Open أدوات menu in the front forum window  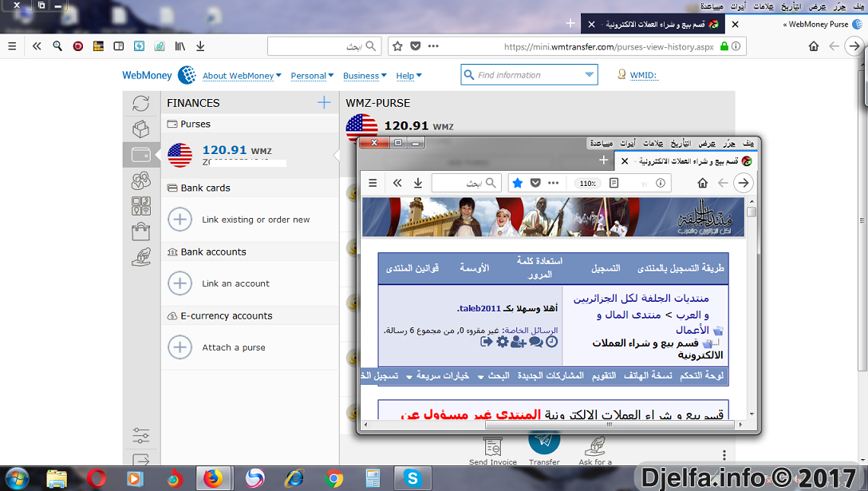point(628,143)
